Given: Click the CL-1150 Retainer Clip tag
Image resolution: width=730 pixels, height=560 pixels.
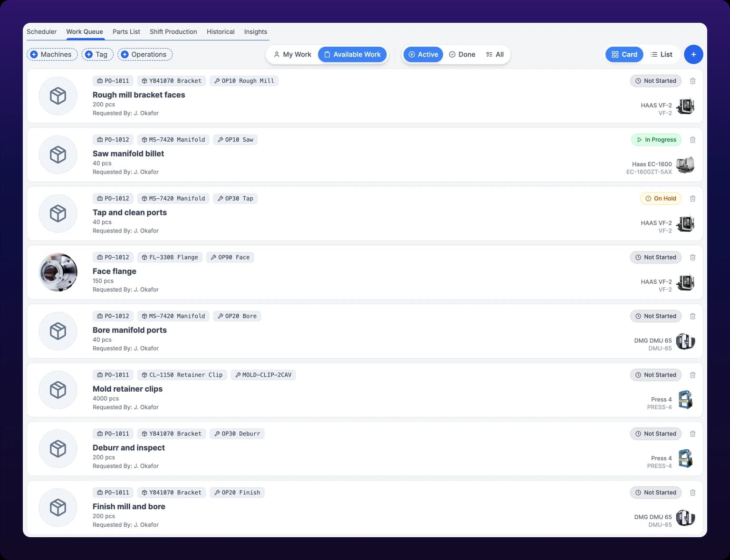Looking at the screenshot, I should (182, 375).
